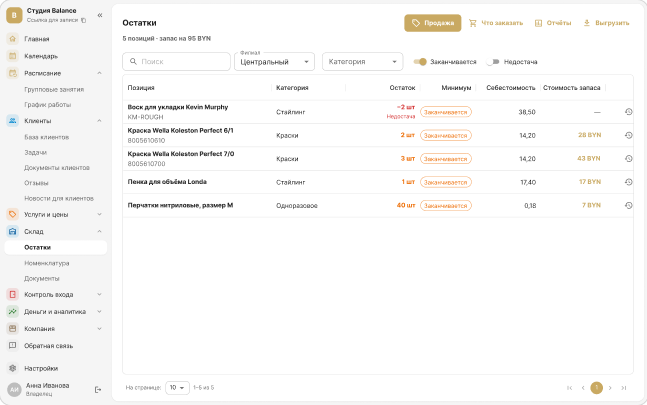The image size is (647, 405).
Task: Sort by the Стоимость запаса column header
Action: coord(571,88)
